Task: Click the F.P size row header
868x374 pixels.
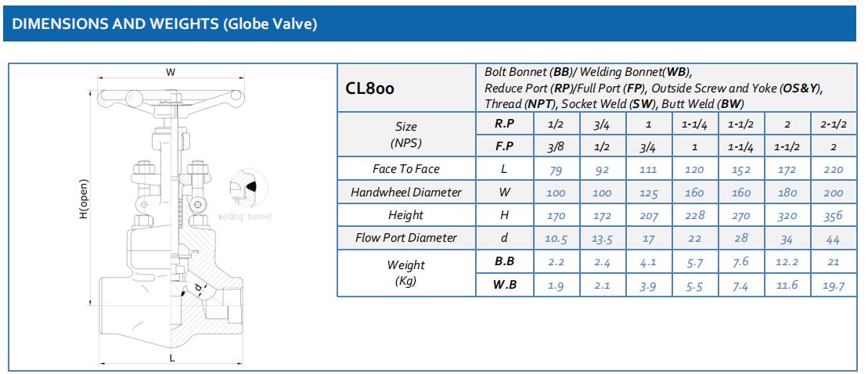Action: (504, 146)
